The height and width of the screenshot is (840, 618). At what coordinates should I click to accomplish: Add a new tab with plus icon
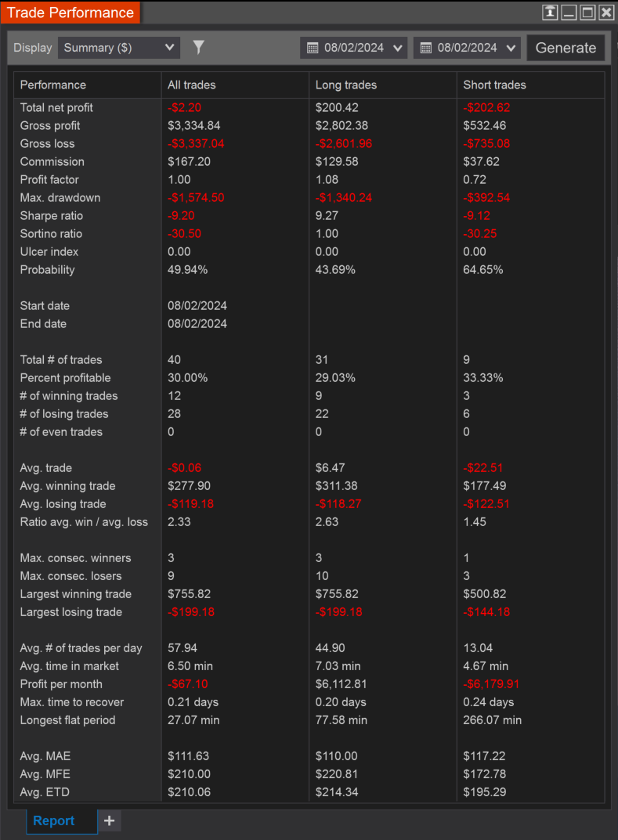point(110,820)
